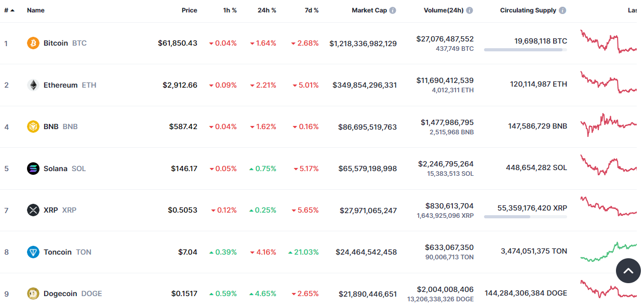This screenshot has height=307, width=644.
Task: Click Toncoin price $7.04
Action: (x=188, y=252)
